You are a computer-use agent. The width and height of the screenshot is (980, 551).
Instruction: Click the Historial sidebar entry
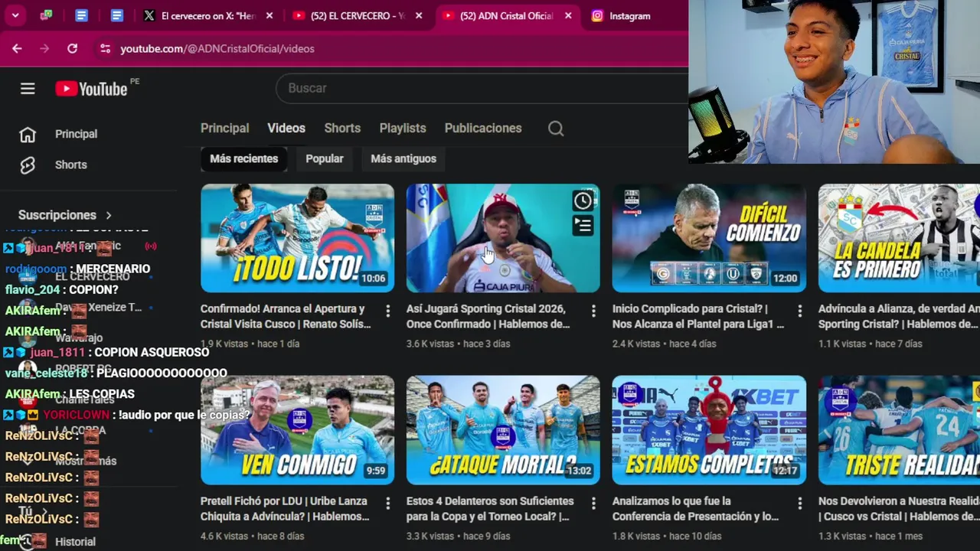75,541
